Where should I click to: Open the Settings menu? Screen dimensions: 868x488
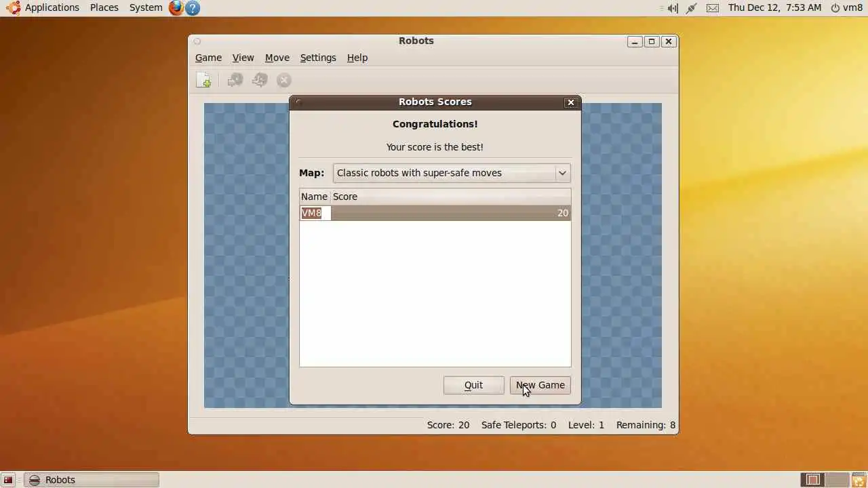click(x=318, y=58)
